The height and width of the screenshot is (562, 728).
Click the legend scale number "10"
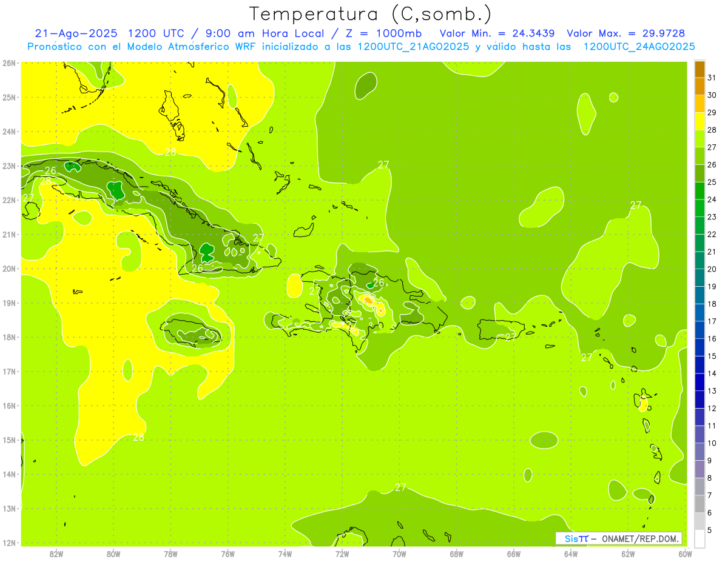[712, 443]
